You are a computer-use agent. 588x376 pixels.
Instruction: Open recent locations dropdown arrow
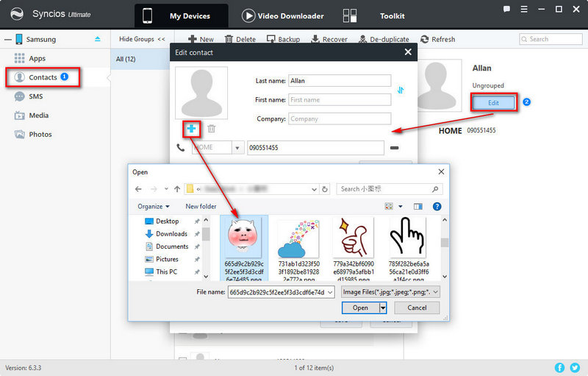pos(166,189)
